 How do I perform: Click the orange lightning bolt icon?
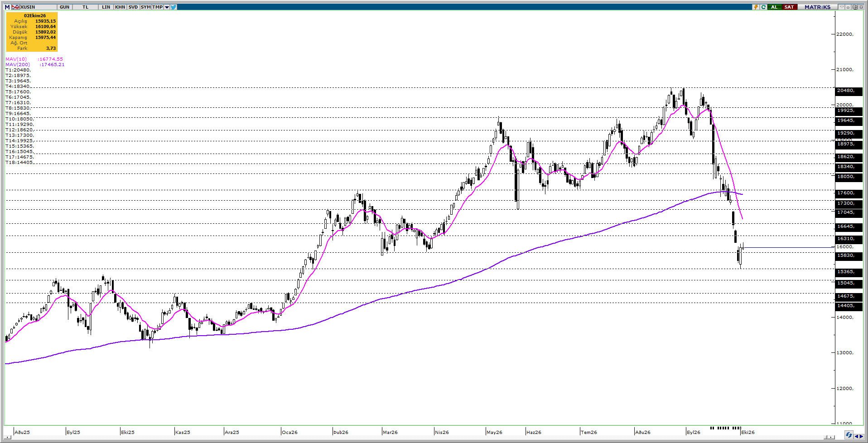coord(756,7)
